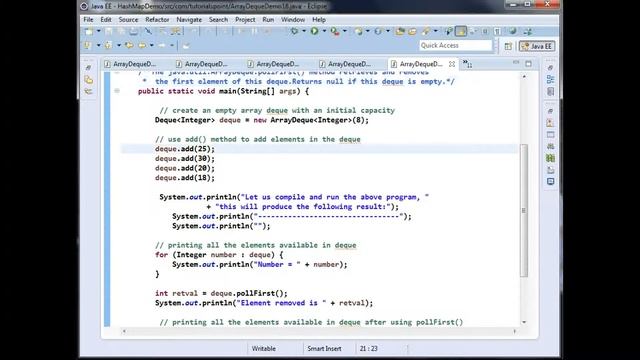This screenshot has width=640, height=360.
Task: Click the Run Last Tool icon
Action: click(x=335, y=31)
